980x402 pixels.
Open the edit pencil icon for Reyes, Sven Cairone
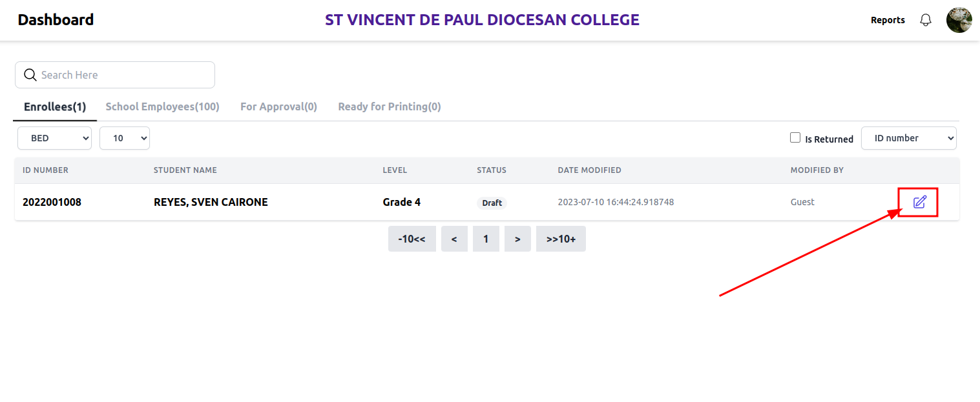tap(919, 202)
